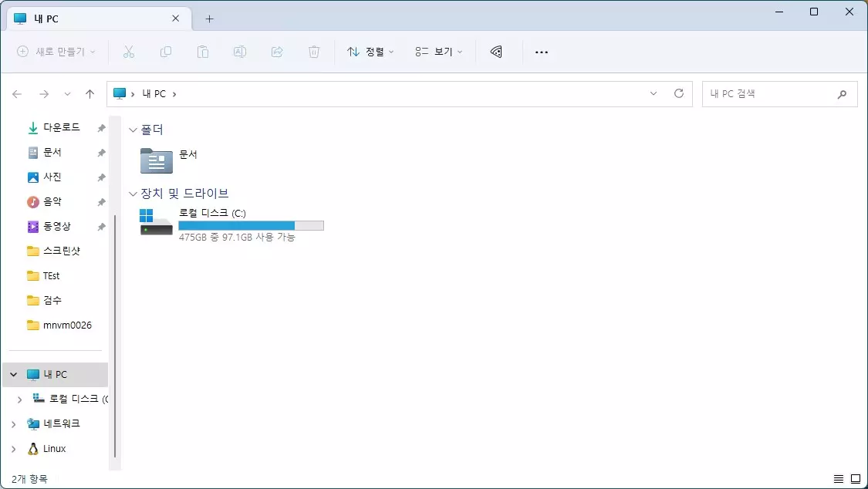This screenshot has height=489, width=868.
Task: Collapse the 장치 및 드라이브 group
Action: pyautogui.click(x=133, y=194)
